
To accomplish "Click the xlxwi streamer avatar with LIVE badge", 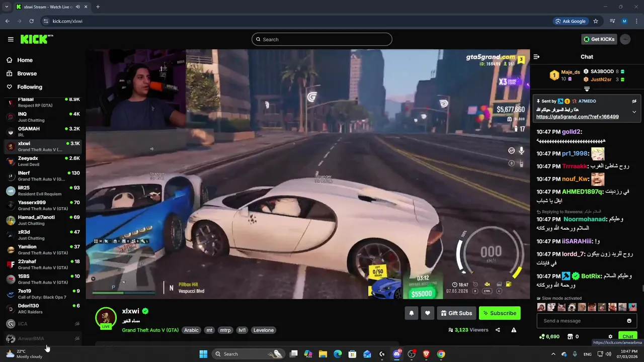I will 106,318.
